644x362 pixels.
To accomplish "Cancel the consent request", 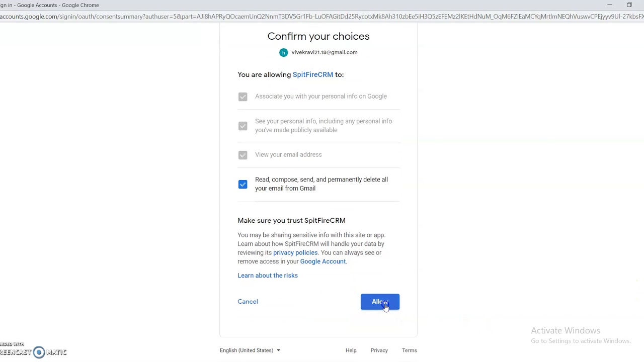I will point(248,302).
